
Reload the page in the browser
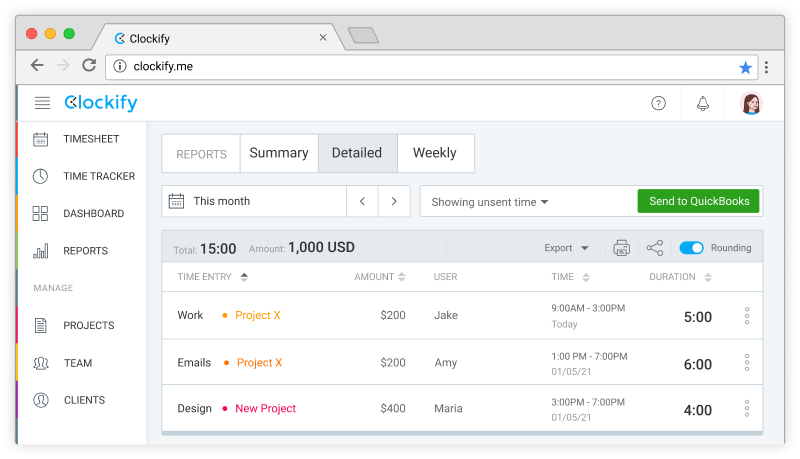click(x=88, y=66)
